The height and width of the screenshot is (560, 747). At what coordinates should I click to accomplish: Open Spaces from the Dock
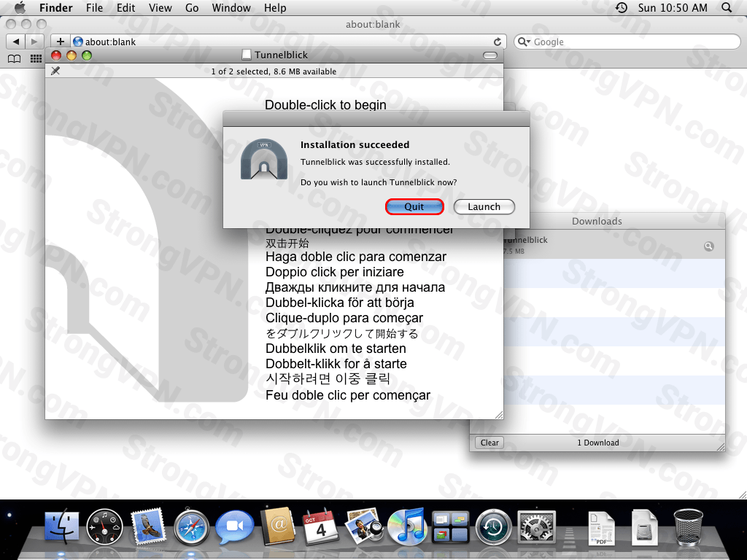tap(450, 526)
